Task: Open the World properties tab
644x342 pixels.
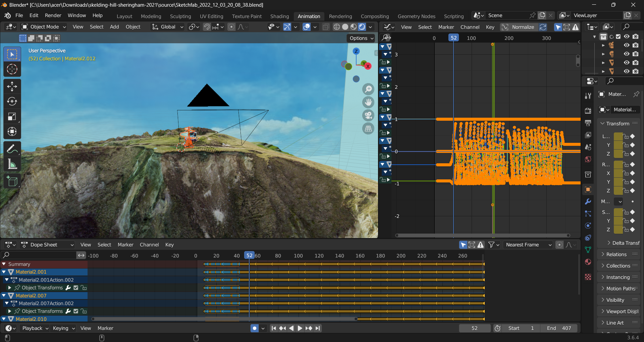Action: 588,159
